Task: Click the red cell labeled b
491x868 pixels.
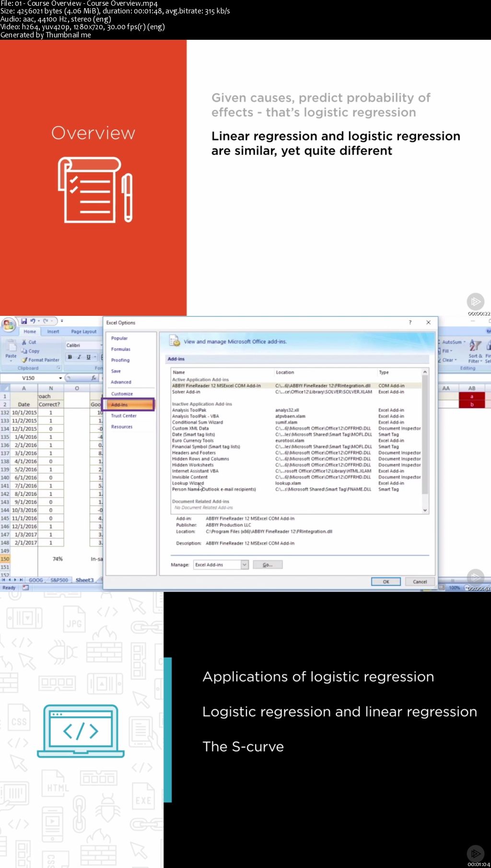Action: pyautogui.click(x=472, y=405)
